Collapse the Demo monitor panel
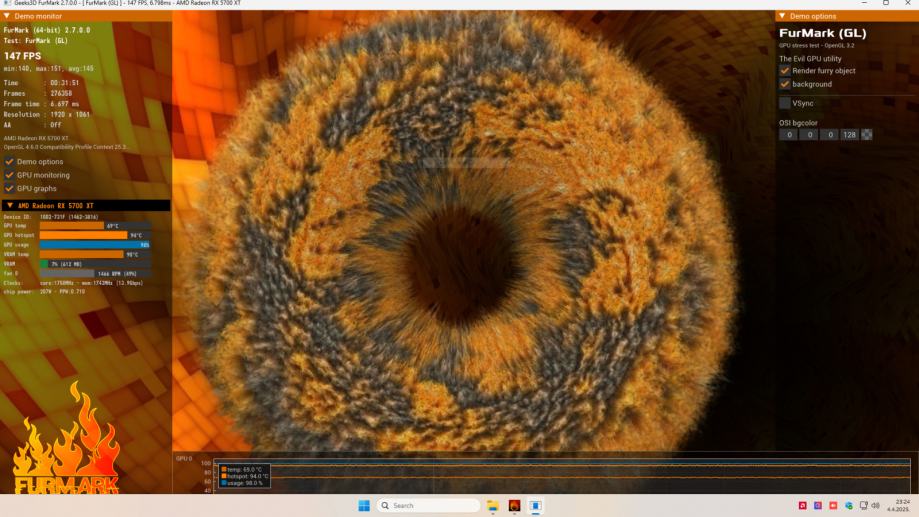The height and width of the screenshot is (517, 919). (7, 16)
